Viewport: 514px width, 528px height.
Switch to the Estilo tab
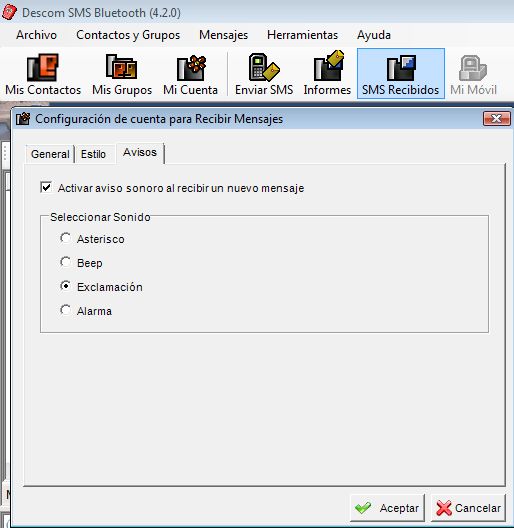point(93,154)
